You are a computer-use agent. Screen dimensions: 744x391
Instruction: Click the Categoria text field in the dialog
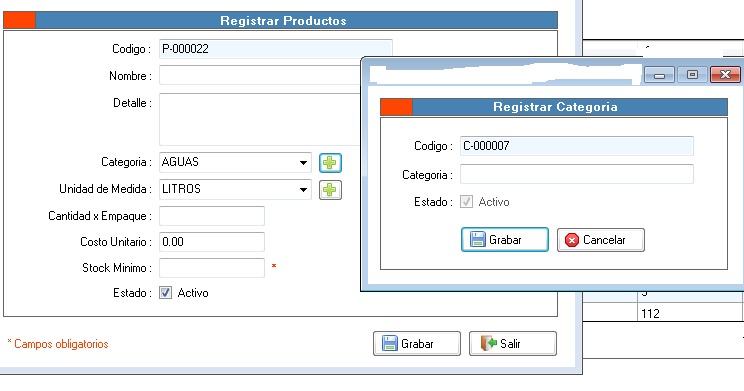tap(577, 174)
